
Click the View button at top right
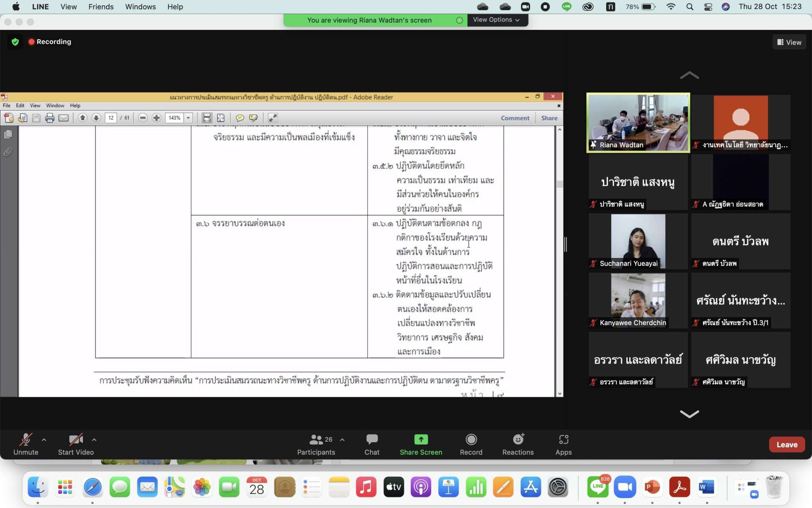pyautogui.click(x=789, y=42)
